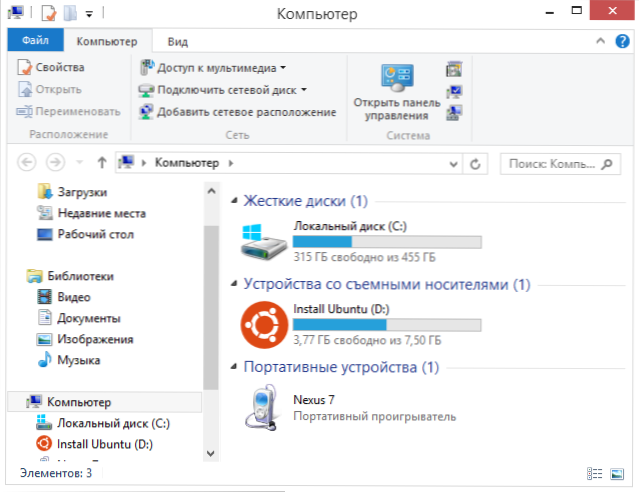Open recent locations dropdown arrow
The width and height of the screenshot is (639, 492).
(80, 163)
